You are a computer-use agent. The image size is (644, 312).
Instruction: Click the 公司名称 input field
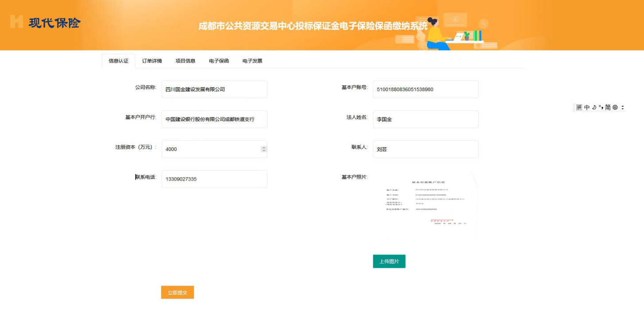214,89
